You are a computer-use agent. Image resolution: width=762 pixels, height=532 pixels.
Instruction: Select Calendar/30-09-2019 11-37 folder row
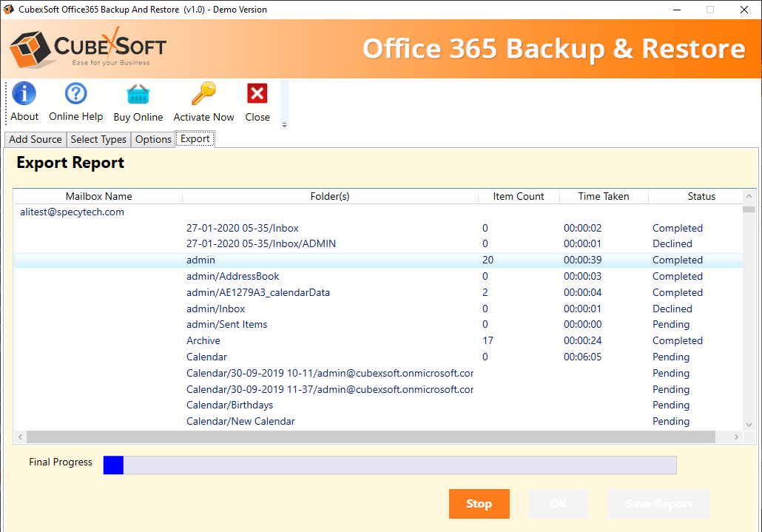378,389
